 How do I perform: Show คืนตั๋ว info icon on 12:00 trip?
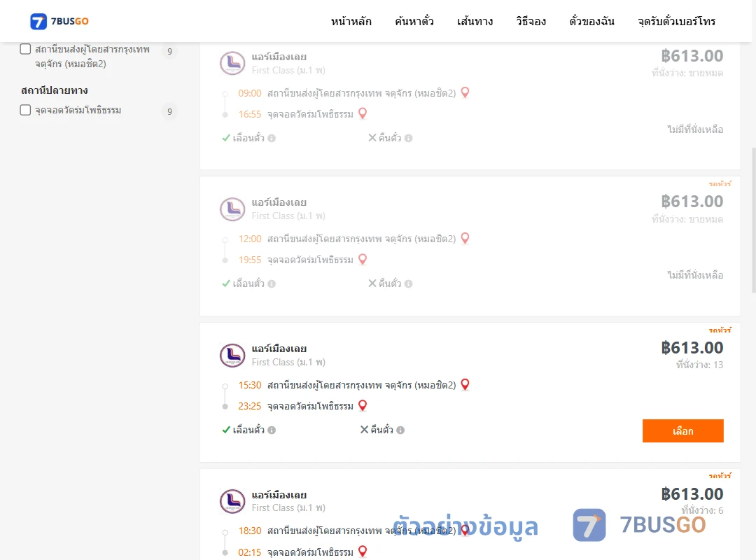408,284
